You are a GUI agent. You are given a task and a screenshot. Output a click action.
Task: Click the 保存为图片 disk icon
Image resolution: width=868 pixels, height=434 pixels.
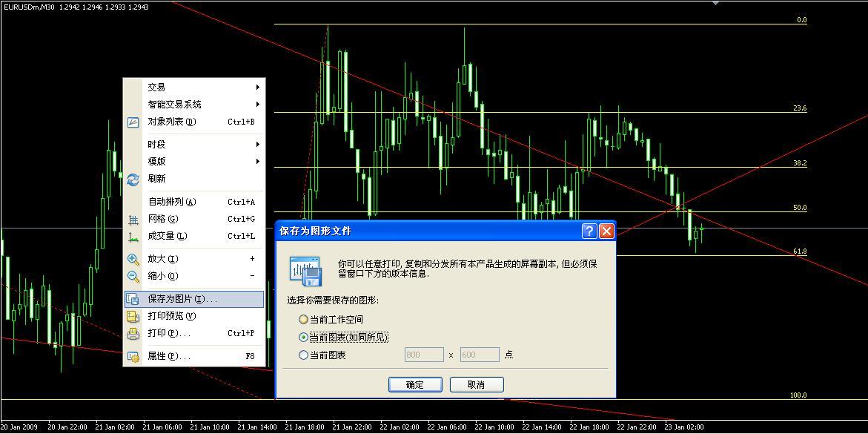click(x=133, y=299)
